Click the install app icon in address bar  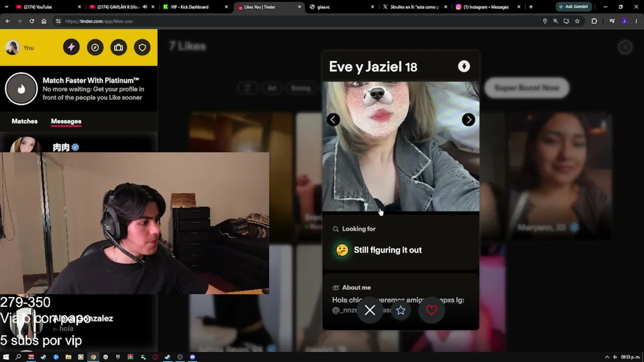pos(566,21)
